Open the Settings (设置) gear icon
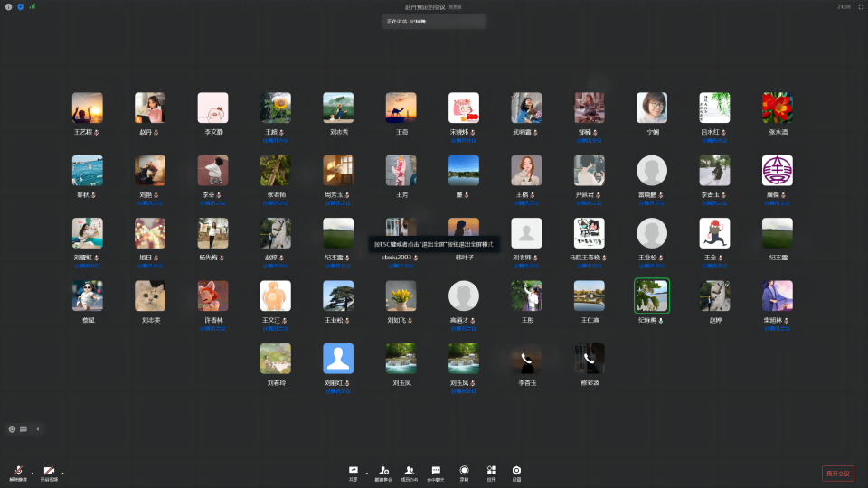The width and height of the screenshot is (868, 488). click(x=516, y=470)
